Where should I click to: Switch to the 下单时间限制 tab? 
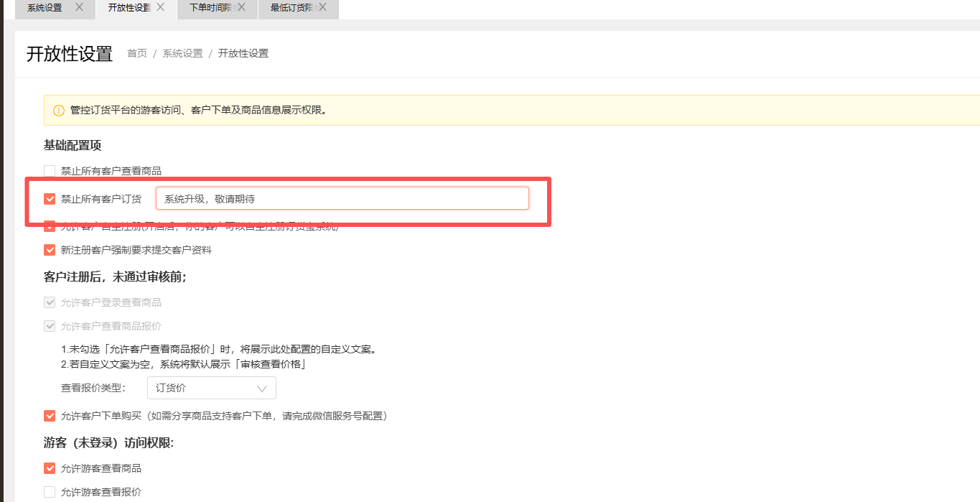pos(210,7)
